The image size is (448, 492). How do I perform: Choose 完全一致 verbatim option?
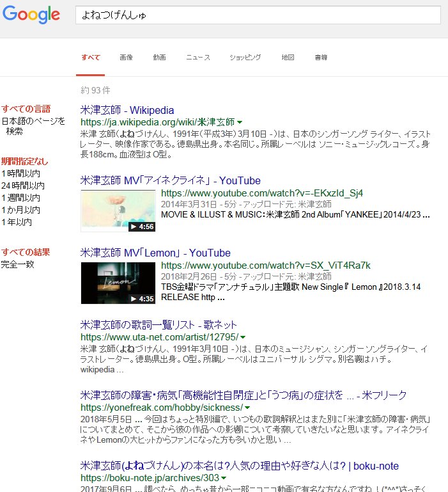[x=17, y=264]
